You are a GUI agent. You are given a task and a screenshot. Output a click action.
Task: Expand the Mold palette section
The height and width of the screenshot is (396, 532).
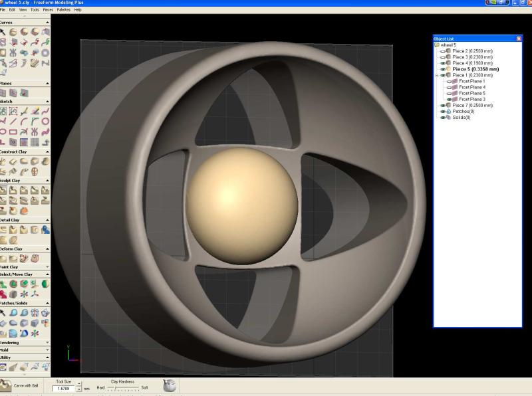tap(47, 349)
